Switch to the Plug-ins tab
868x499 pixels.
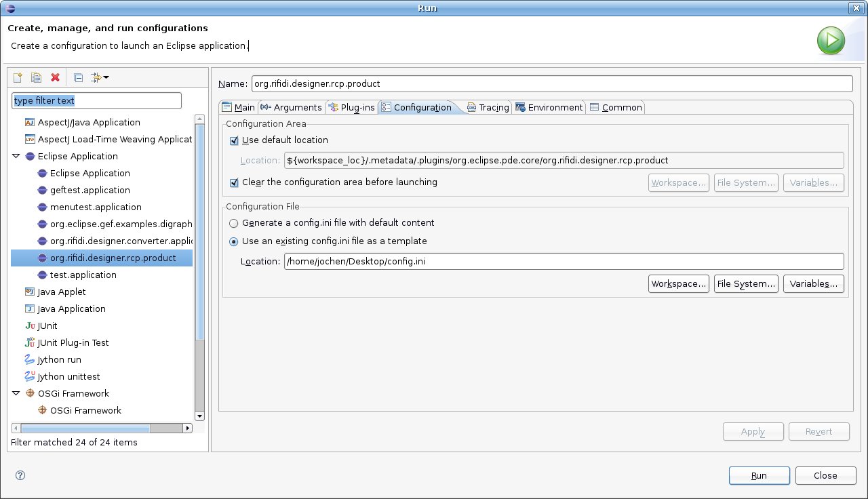pyautogui.click(x=352, y=107)
